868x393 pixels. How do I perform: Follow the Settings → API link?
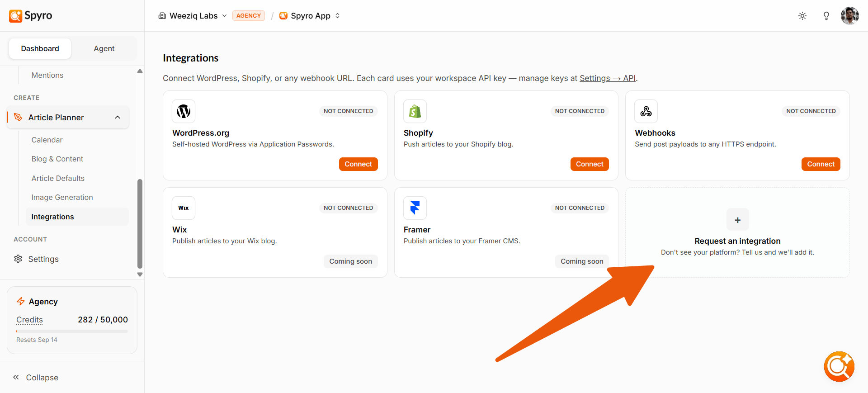(608, 78)
